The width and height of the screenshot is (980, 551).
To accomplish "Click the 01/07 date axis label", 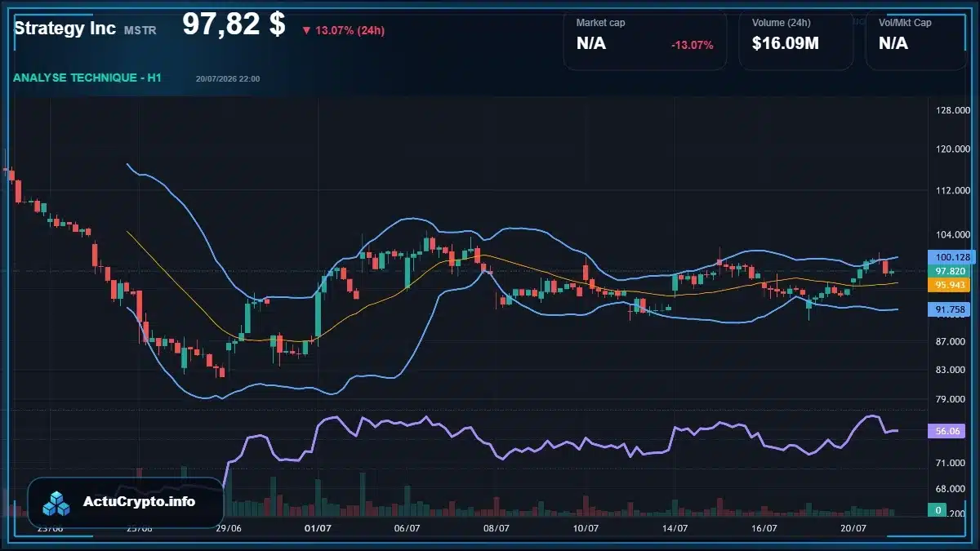I will point(317,529).
